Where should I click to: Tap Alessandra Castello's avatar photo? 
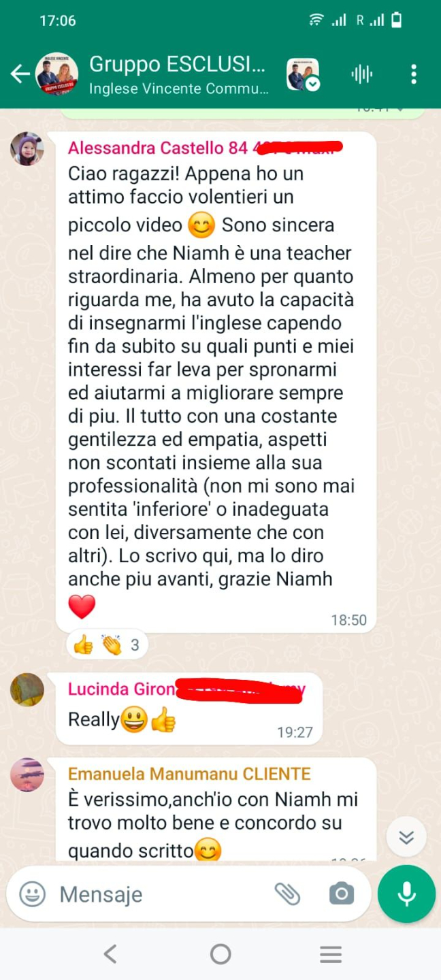[x=27, y=149]
